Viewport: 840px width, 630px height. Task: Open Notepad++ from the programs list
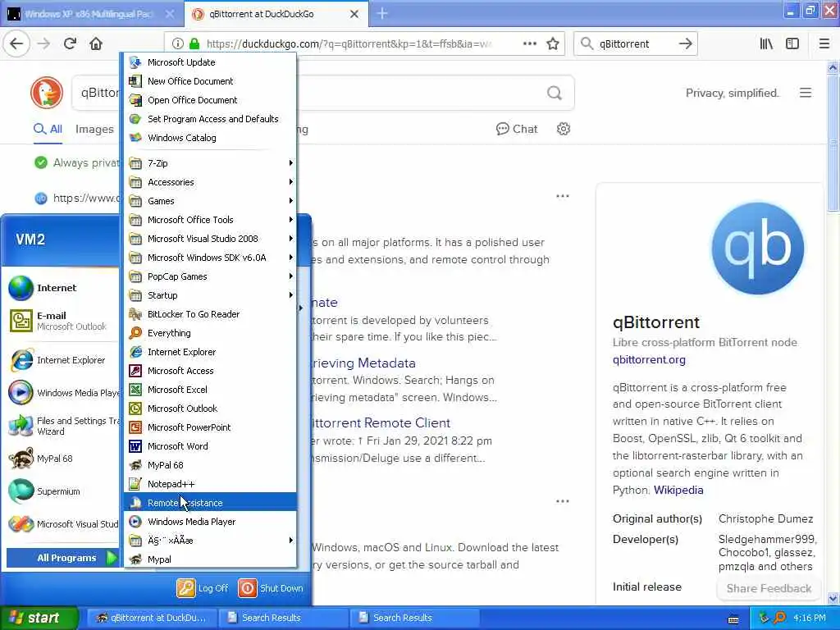point(211,484)
